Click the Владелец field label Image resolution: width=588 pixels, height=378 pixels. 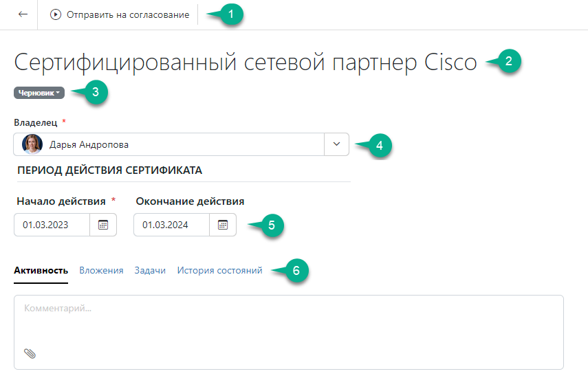click(36, 122)
